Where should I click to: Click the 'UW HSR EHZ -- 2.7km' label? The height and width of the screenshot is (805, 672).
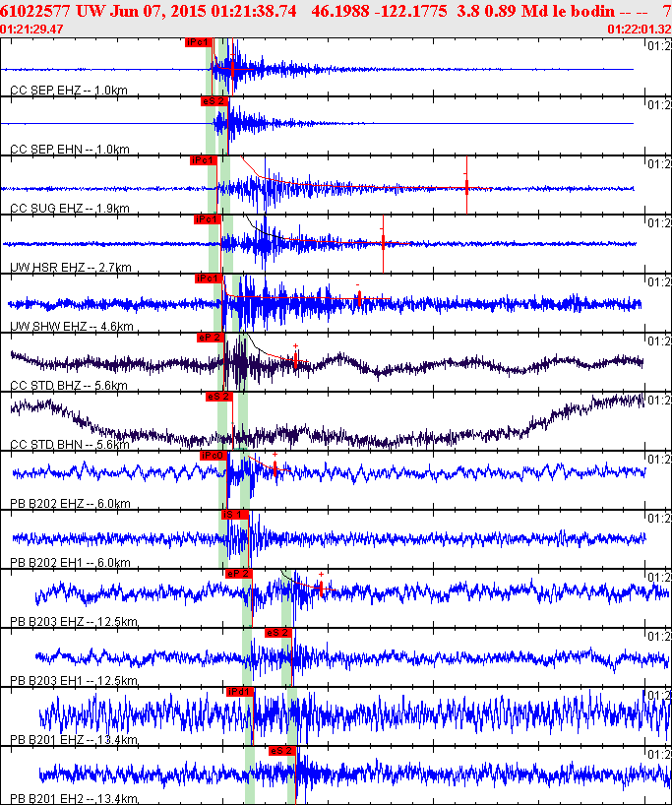tap(71, 268)
